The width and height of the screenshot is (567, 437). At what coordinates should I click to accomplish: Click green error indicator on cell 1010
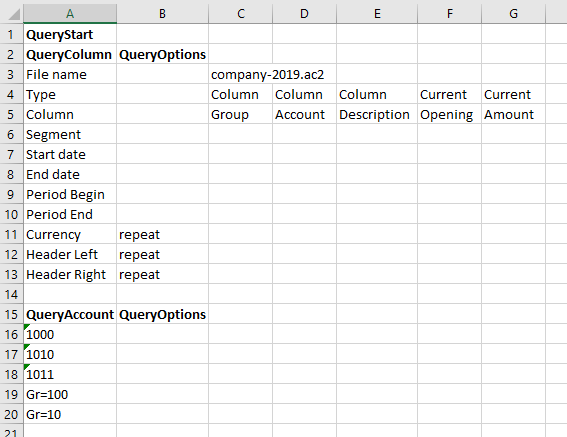click(x=26, y=347)
